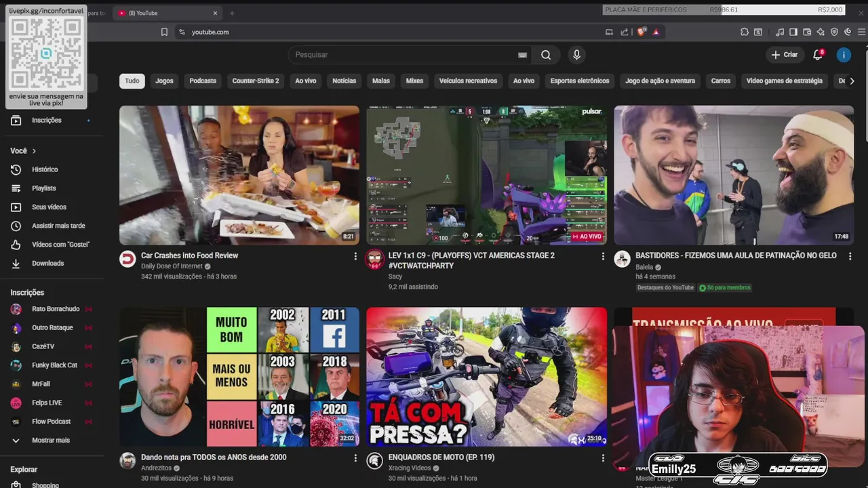Select the Carros filter chip
The height and width of the screenshot is (488, 868).
click(721, 81)
